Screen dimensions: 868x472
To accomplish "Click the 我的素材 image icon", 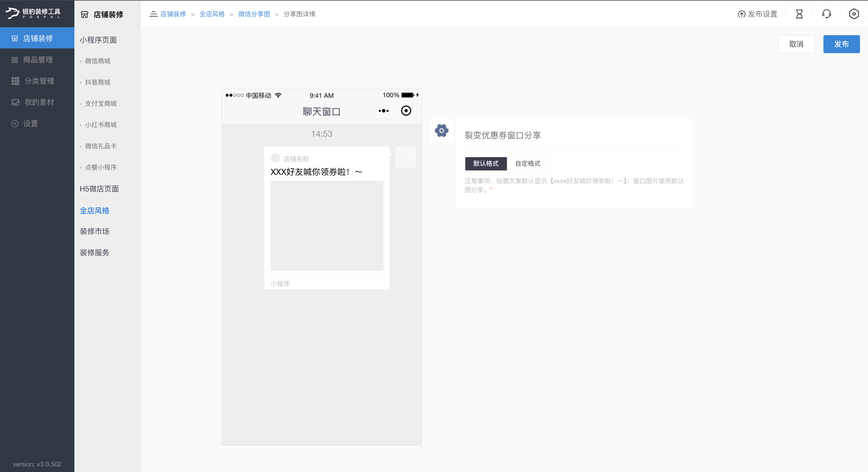I will (x=15, y=102).
